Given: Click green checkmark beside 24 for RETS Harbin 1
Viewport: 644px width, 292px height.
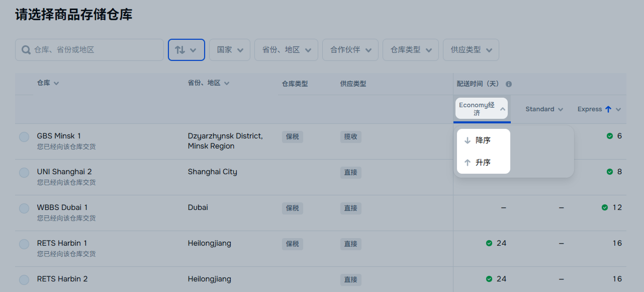Looking at the screenshot, I should pos(489,243).
